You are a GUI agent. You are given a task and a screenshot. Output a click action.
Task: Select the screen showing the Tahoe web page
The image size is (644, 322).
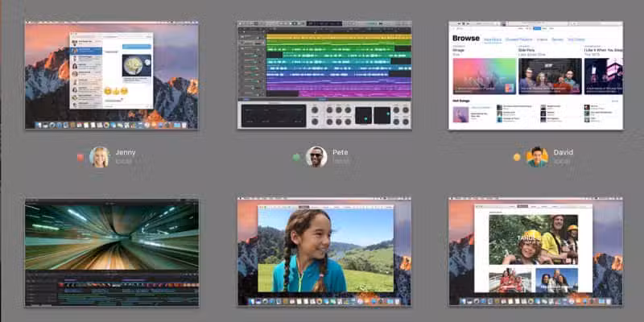point(535,252)
